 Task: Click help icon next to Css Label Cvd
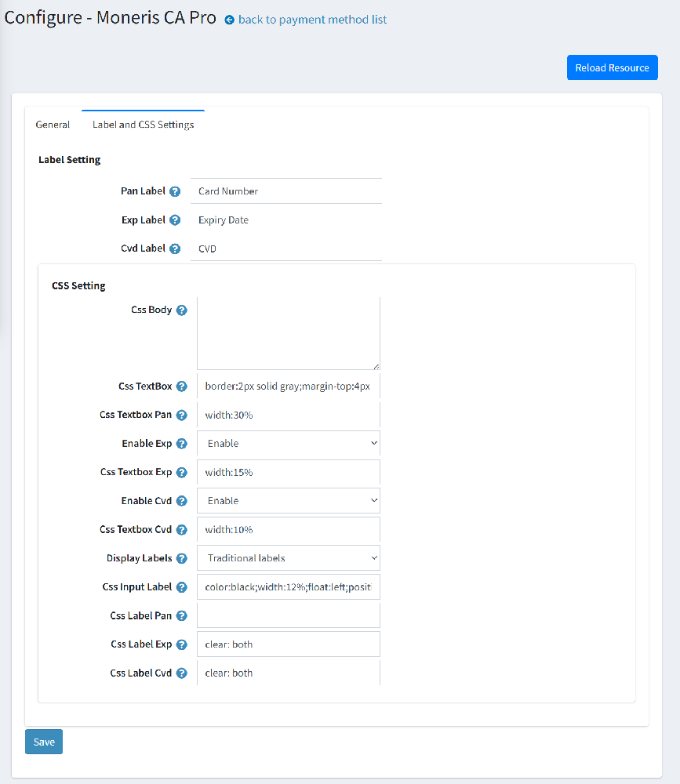point(181,673)
